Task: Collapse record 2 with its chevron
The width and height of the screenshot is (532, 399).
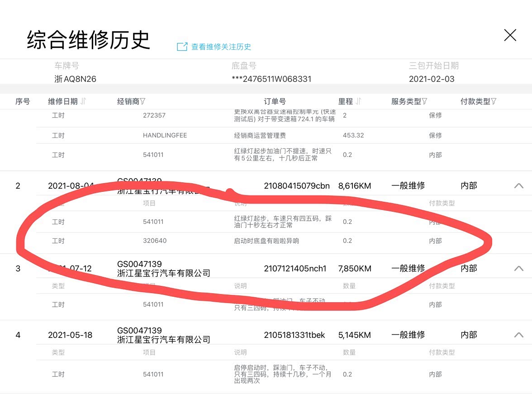Action: (518, 185)
